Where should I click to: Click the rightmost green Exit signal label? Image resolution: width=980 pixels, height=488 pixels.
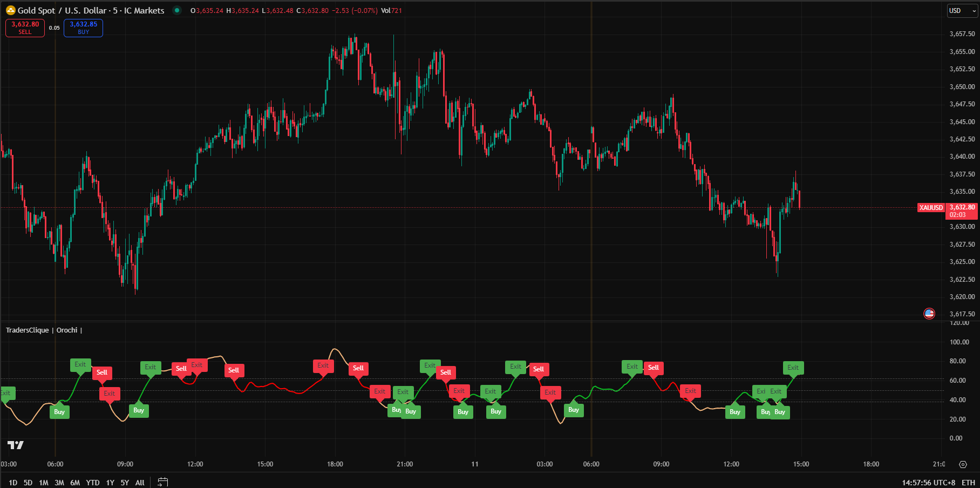(793, 368)
